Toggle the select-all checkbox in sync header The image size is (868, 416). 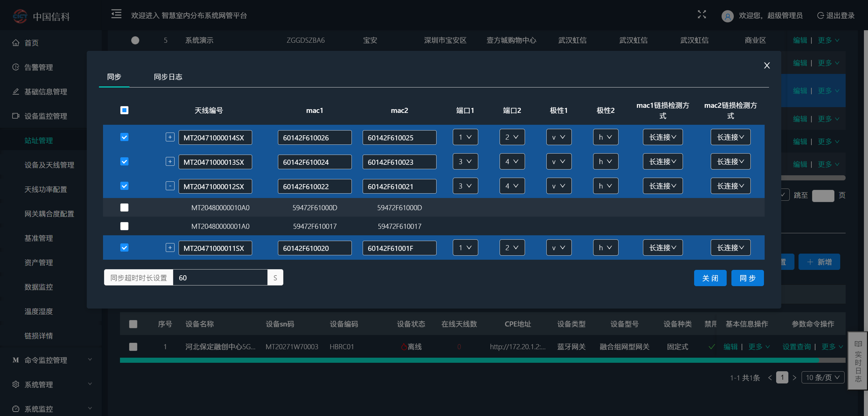point(124,110)
